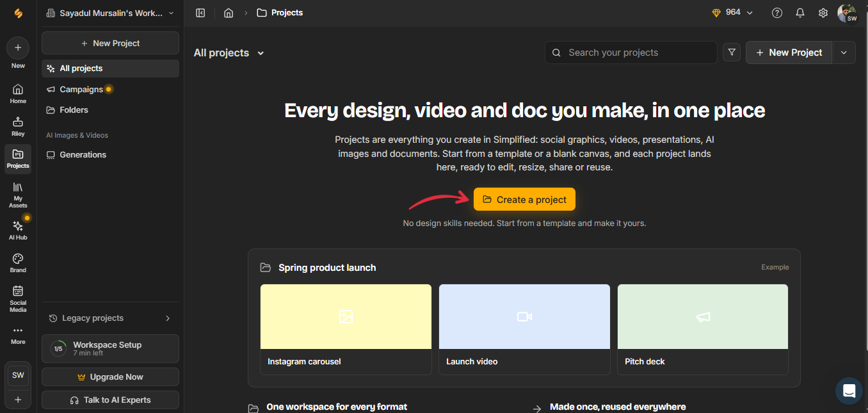This screenshot has width=868, height=413.
Task: Click the Upgrade Now button
Action: 110,377
